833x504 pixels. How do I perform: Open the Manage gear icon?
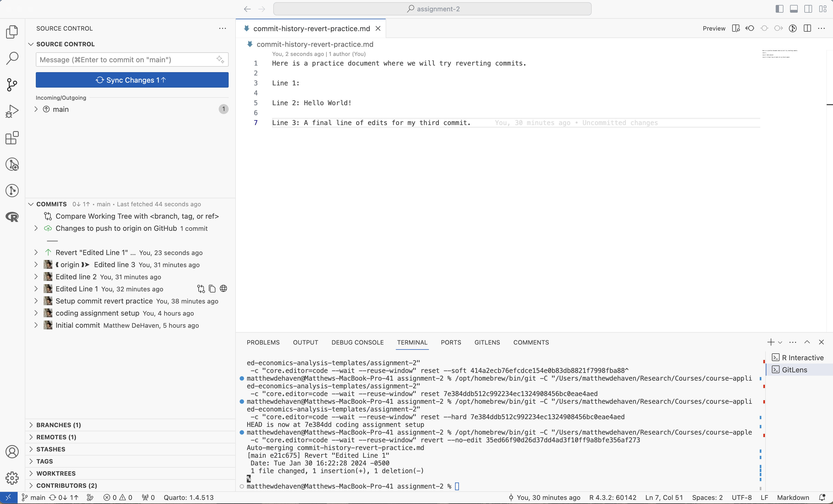click(12, 478)
